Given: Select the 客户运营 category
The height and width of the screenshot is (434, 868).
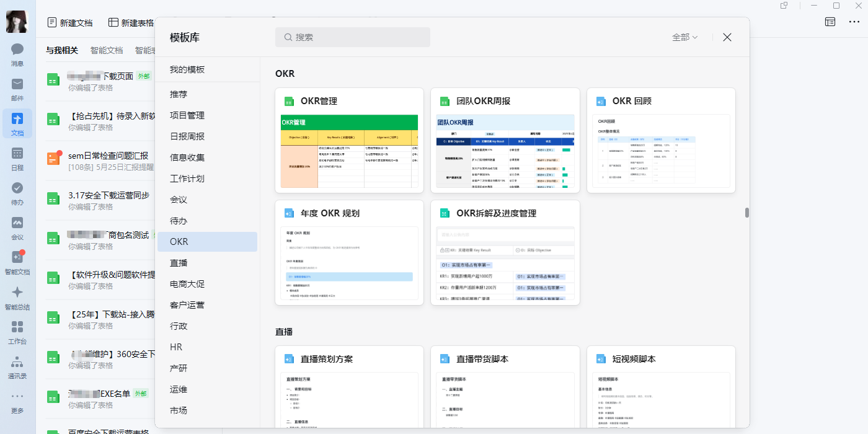Looking at the screenshot, I should click(207, 305).
